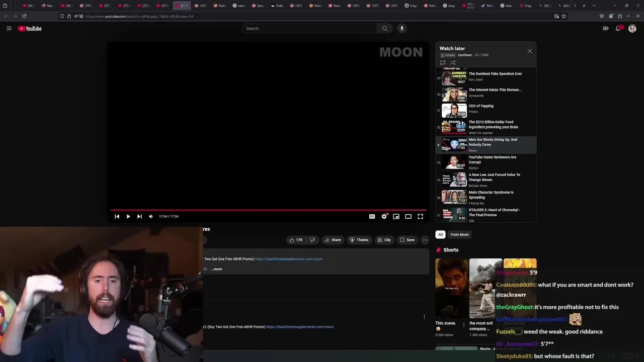Bookmark this page with the star
This screenshot has height=362, width=644.
click(564, 16)
